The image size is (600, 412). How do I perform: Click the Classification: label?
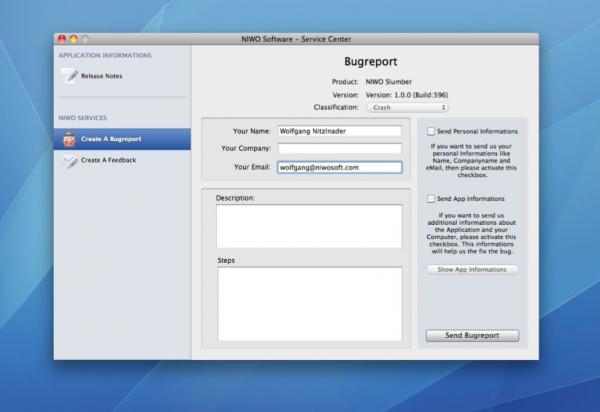coord(336,107)
